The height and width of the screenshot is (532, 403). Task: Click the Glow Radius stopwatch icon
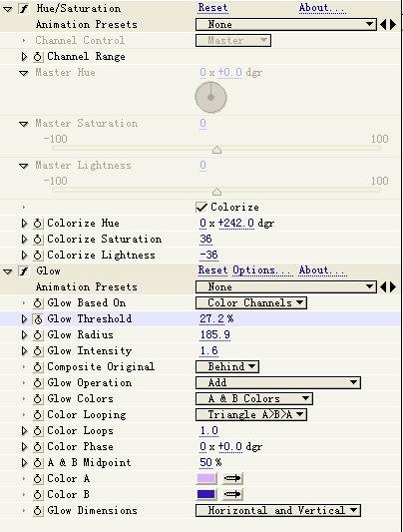coord(38,335)
